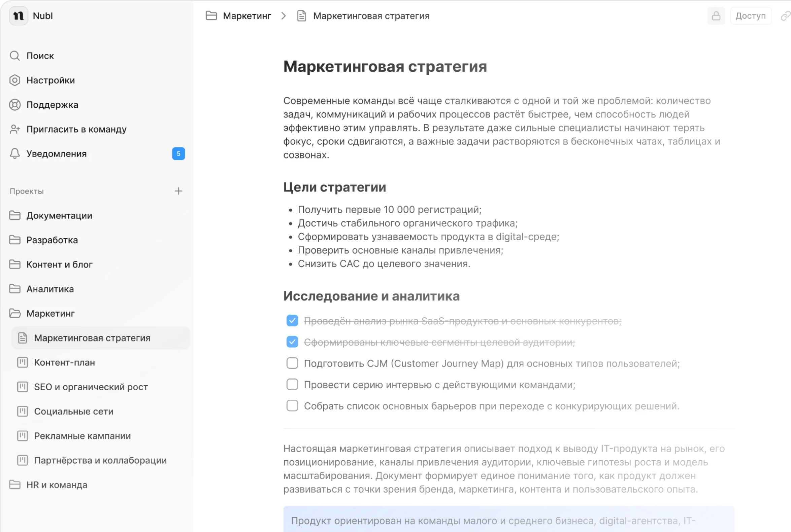Check the CJM preparation task
The width and height of the screenshot is (791, 532).
(292, 363)
